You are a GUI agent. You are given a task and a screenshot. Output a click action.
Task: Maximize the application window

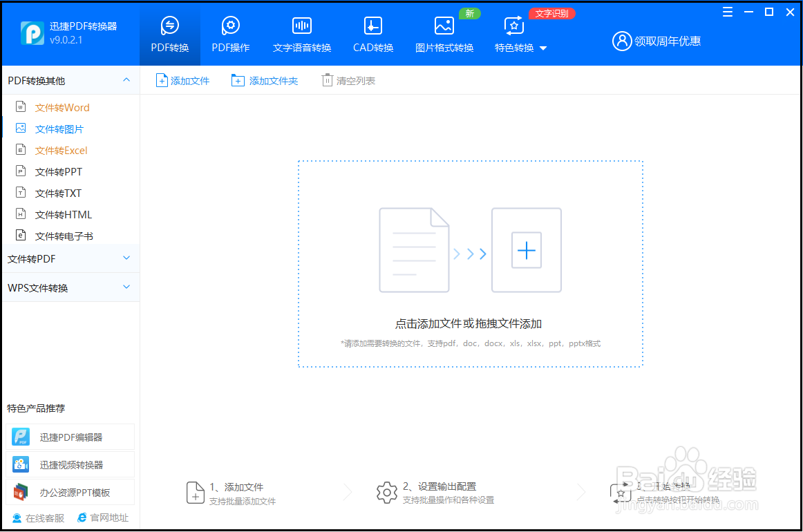click(768, 12)
